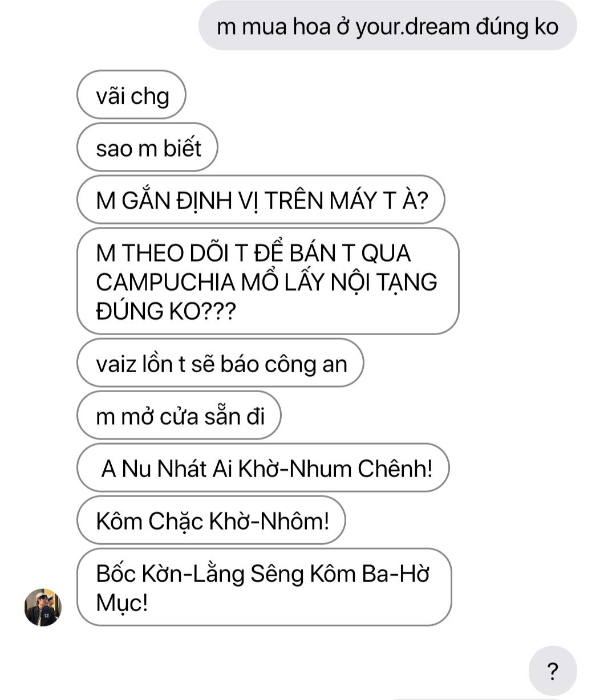The width and height of the screenshot is (616, 700).
Task: Tap the 'Bốc Kờn-Lằng Sêng' message bubble
Action: 265,587
